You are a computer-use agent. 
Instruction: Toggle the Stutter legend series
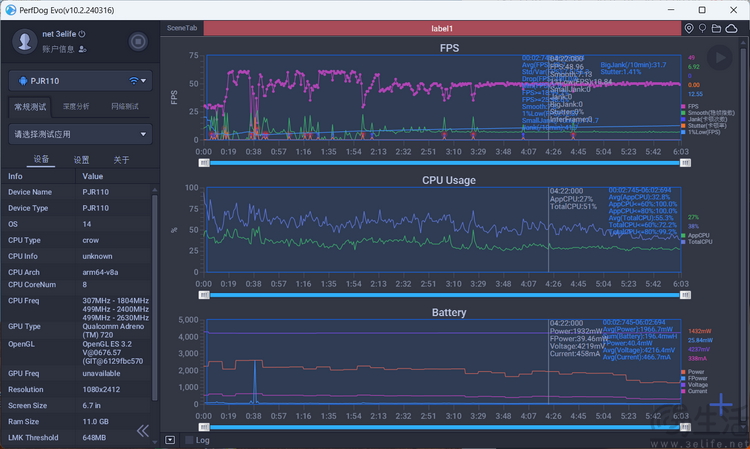(704, 126)
